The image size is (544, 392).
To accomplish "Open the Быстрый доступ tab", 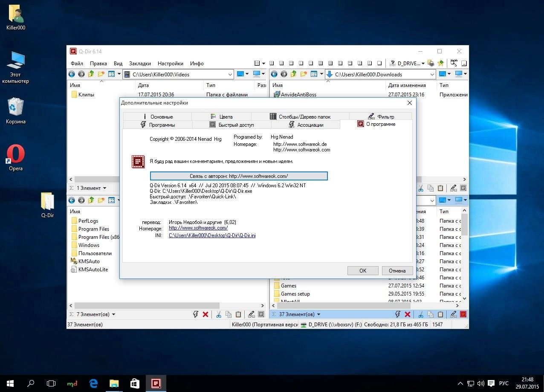I will (x=231, y=125).
